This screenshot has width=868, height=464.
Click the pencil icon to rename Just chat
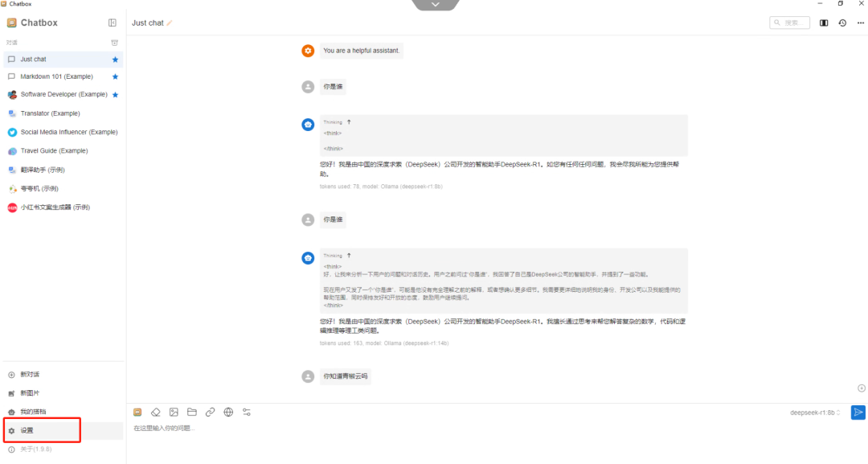click(170, 23)
